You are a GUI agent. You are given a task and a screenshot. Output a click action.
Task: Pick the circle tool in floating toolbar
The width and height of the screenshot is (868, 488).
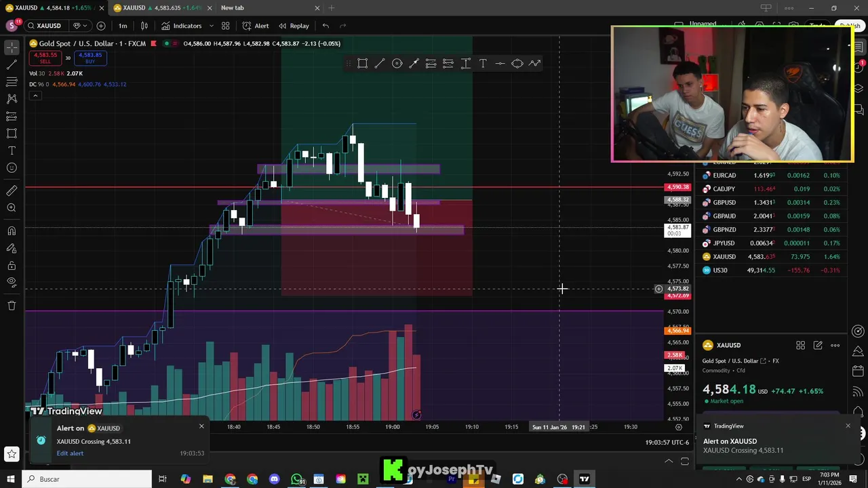[x=397, y=63]
